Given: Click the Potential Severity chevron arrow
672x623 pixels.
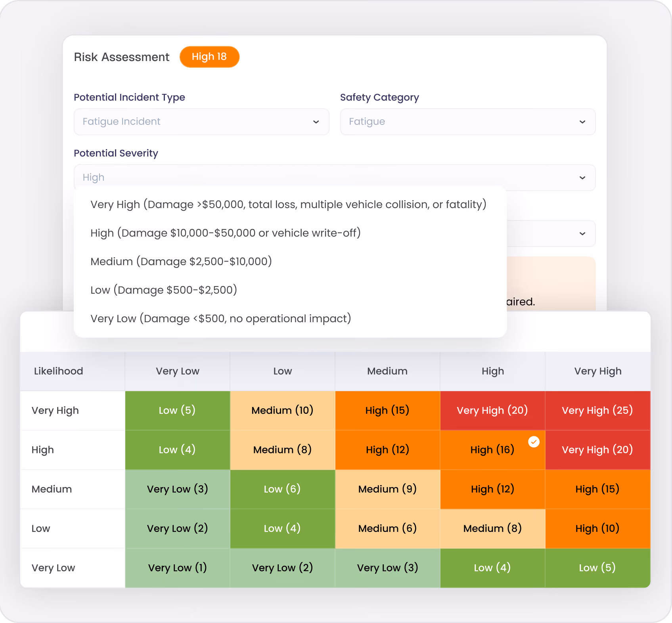Looking at the screenshot, I should click(582, 178).
